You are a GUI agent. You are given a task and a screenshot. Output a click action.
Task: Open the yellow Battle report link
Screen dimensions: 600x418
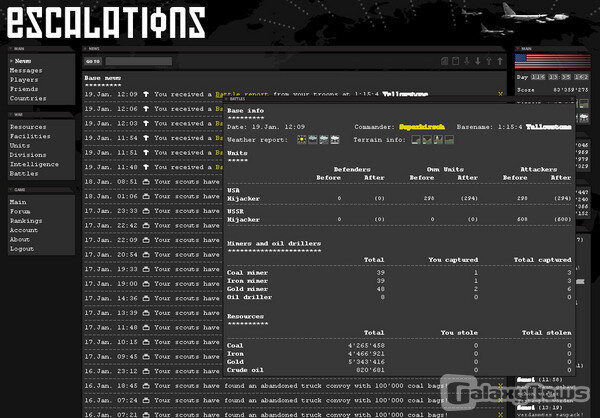point(242,94)
